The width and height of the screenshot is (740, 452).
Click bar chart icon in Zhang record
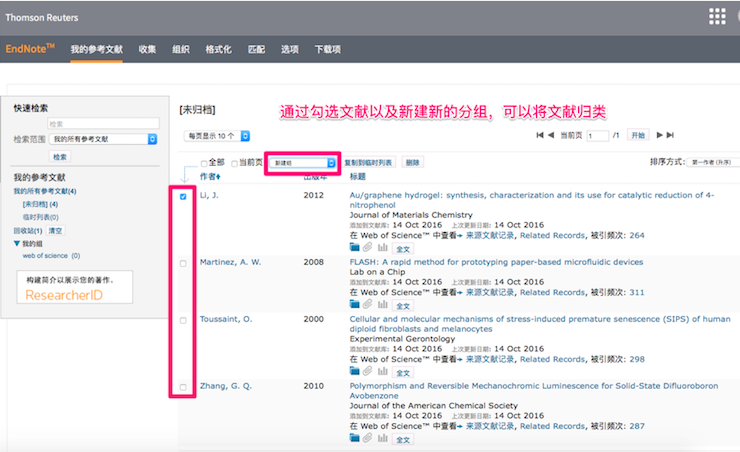coord(383,438)
